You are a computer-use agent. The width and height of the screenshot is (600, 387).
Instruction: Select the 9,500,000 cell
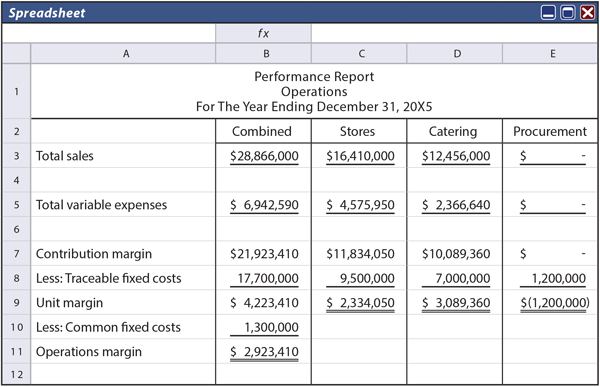359,278
